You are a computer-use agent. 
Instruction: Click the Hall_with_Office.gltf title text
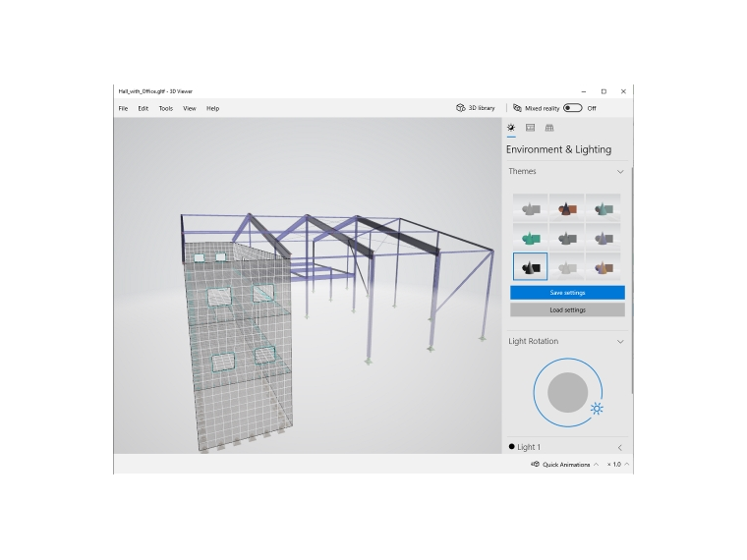[x=155, y=91]
